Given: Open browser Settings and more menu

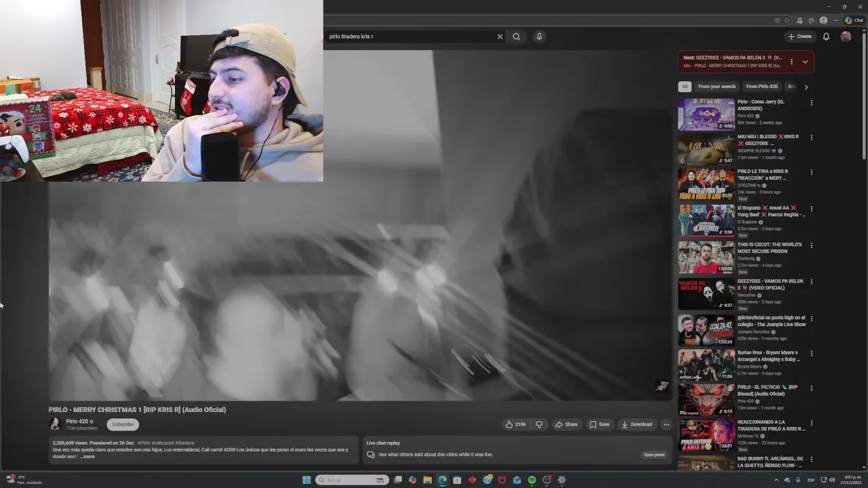Looking at the screenshot, I should pyautogui.click(x=835, y=20).
